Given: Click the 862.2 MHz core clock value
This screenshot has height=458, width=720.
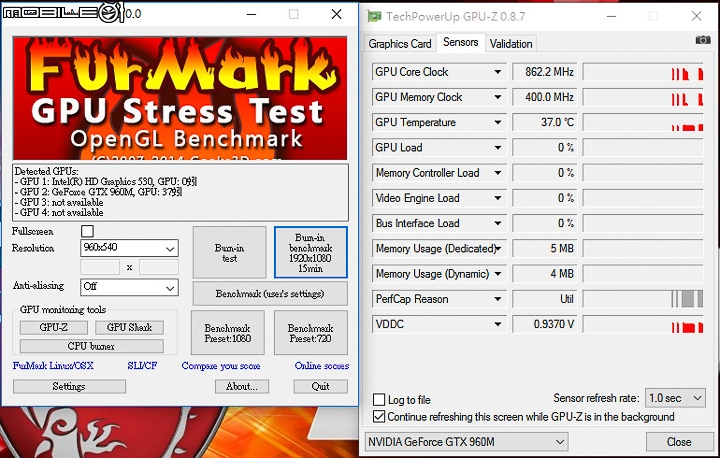Looking at the screenshot, I should 545,72.
